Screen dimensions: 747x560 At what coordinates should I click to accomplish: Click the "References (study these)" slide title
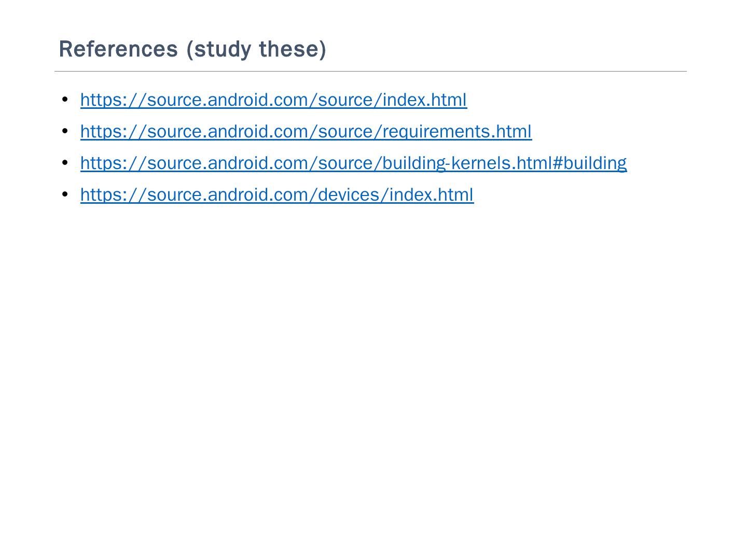pos(192,49)
